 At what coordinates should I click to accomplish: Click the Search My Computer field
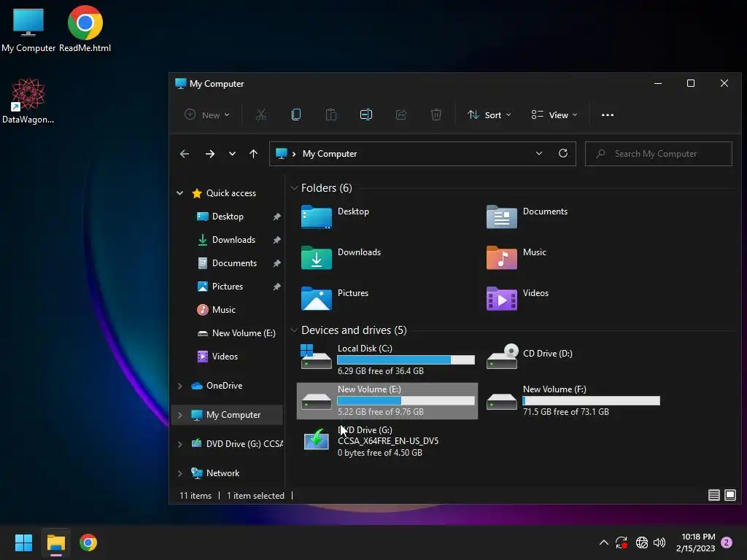[659, 154]
